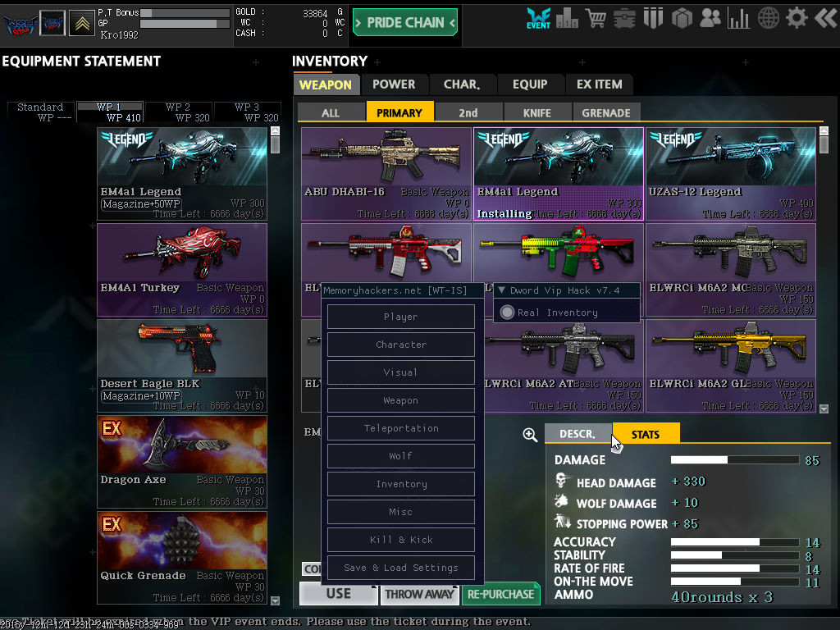Select Quick Grenade in equipment list
Screen dimensions: 840x630
[182, 558]
